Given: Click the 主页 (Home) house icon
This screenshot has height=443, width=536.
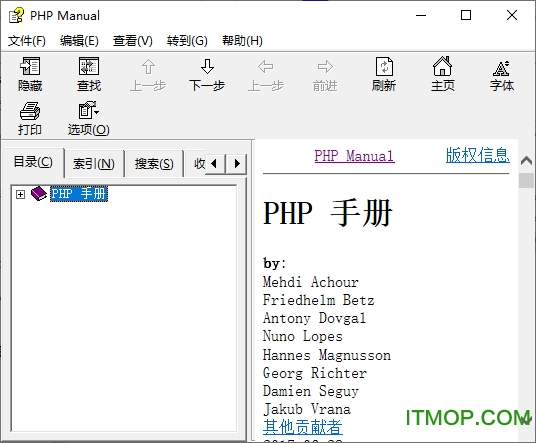Looking at the screenshot, I should click(443, 66).
